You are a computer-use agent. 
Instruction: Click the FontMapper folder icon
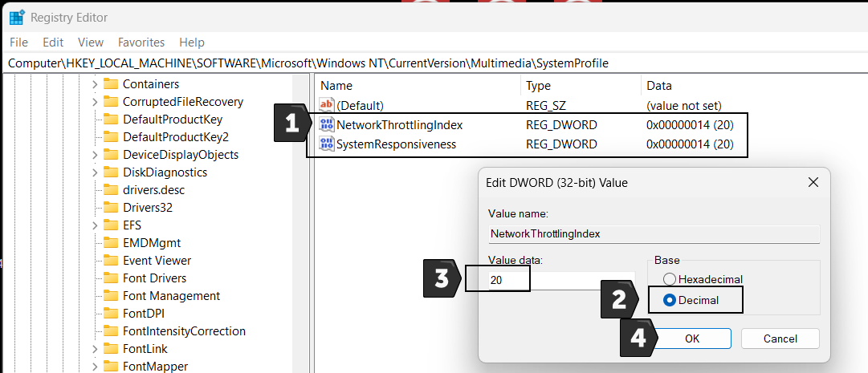pyautogui.click(x=112, y=367)
